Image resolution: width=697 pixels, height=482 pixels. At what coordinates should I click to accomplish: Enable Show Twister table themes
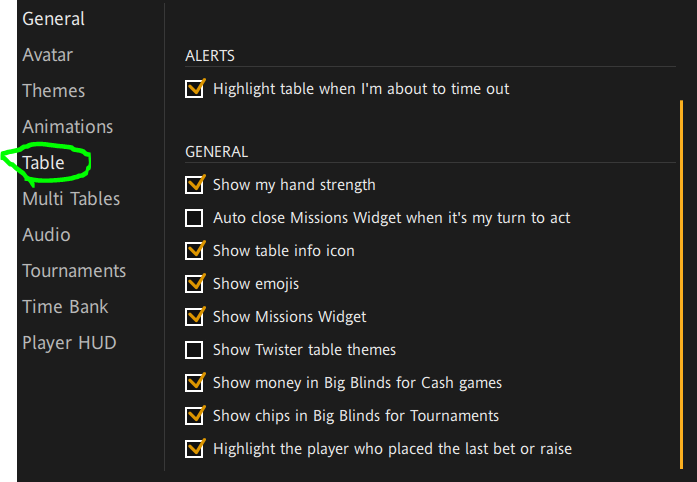click(195, 350)
